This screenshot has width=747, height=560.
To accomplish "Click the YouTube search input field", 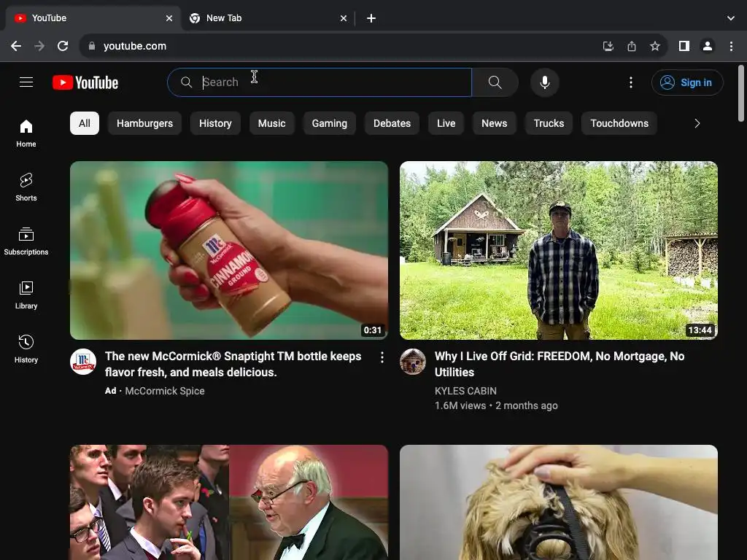I will pyautogui.click(x=320, y=82).
